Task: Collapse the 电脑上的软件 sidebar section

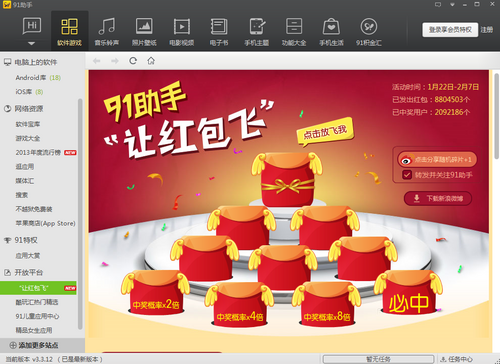Action: click(x=7, y=62)
